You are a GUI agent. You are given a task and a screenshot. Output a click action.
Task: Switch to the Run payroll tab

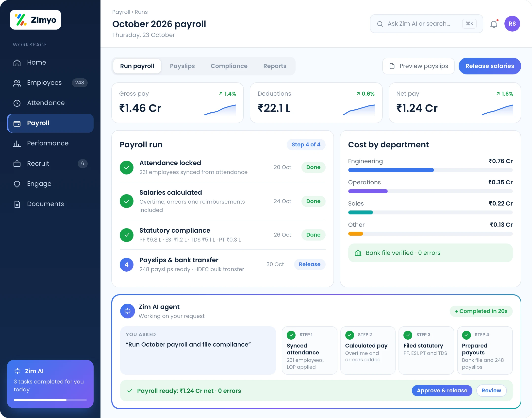tap(137, 66)
